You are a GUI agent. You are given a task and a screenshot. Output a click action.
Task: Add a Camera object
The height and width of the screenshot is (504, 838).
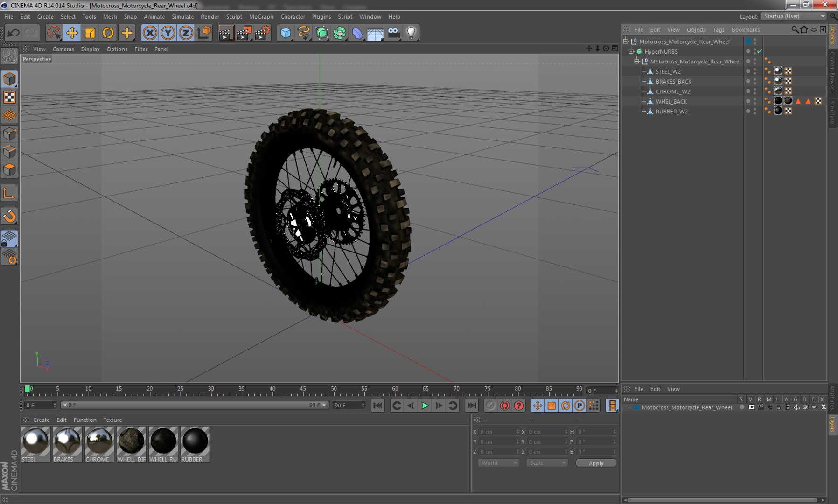393,33
